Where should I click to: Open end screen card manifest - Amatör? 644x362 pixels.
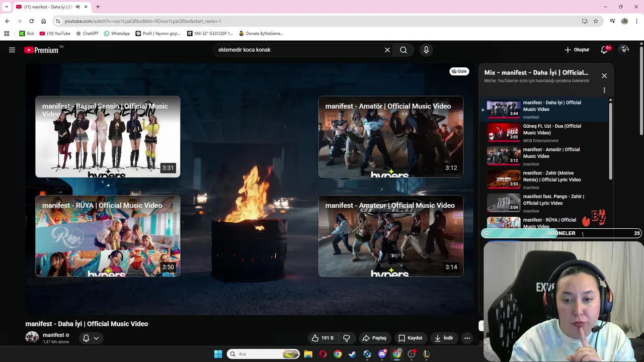pos(391,137)
